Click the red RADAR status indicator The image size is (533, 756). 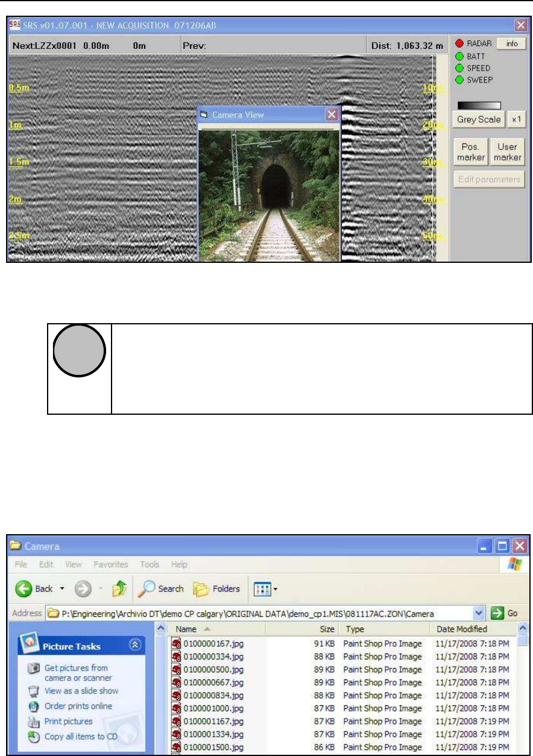(459, 43)
